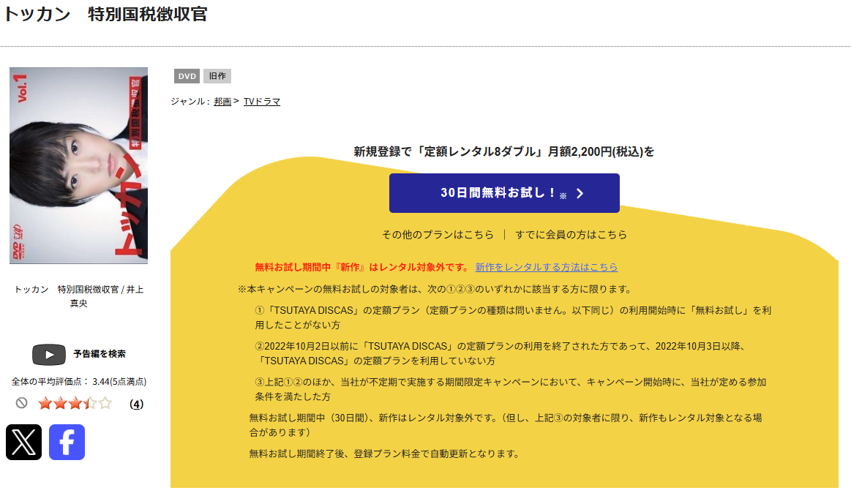851x504 pixels.
Task: Open the review count (4) link
Action: click(136, 404)
